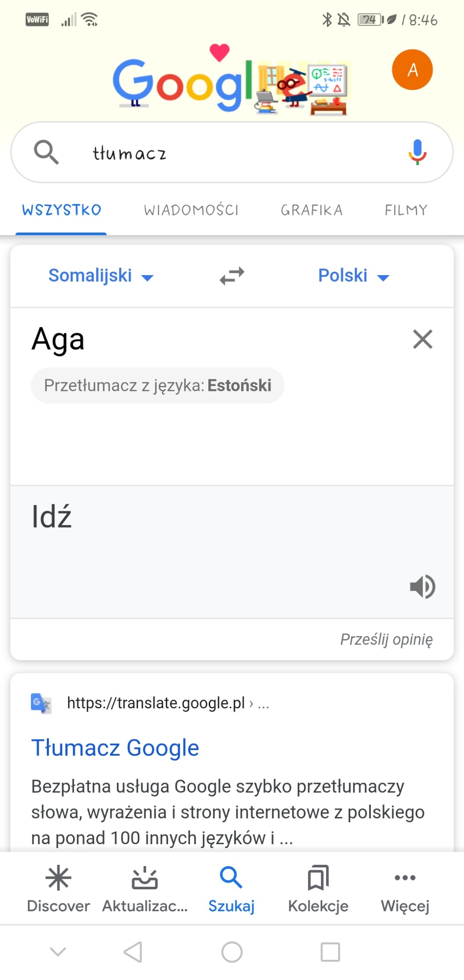
Task: Switch to the Wiadomości tab
Action: tap(191, 210)
